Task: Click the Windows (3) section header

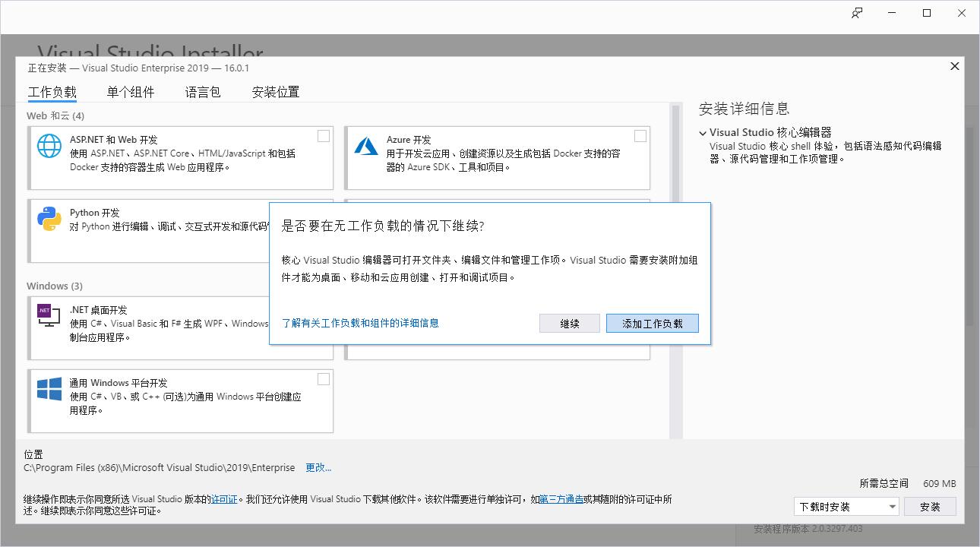Action: [55, 286]
